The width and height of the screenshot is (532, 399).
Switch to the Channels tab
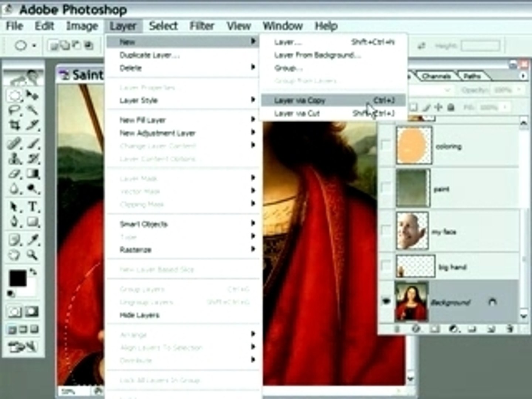436,76
